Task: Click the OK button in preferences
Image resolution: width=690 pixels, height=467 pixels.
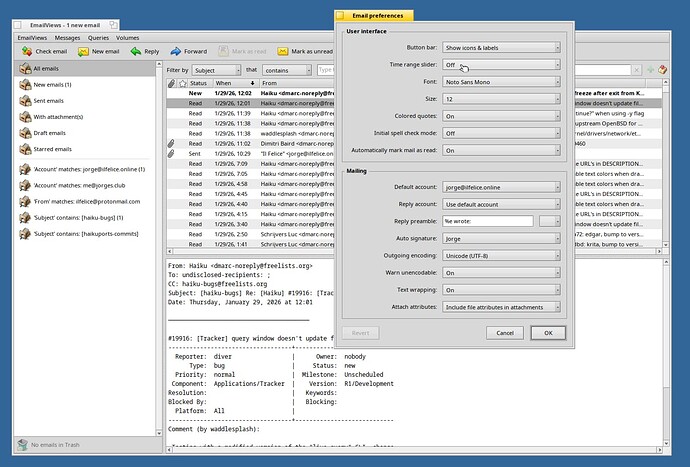Action: click(x=548, y=333)
